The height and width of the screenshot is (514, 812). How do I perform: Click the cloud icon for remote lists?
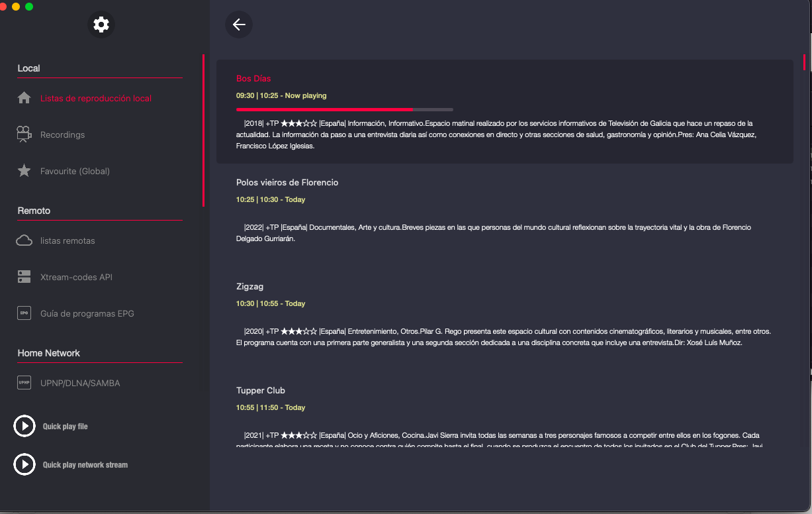[x=24, y=240]
